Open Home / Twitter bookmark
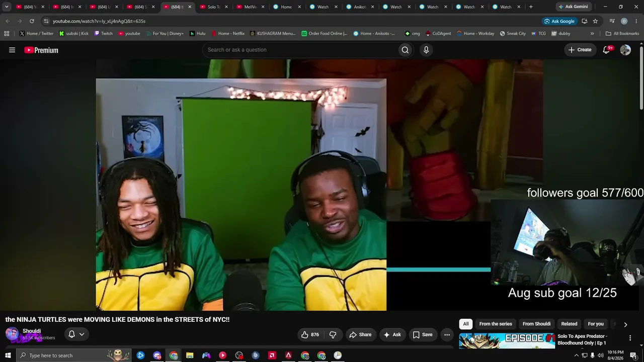The image size is (644, 362). click(36, 33)
